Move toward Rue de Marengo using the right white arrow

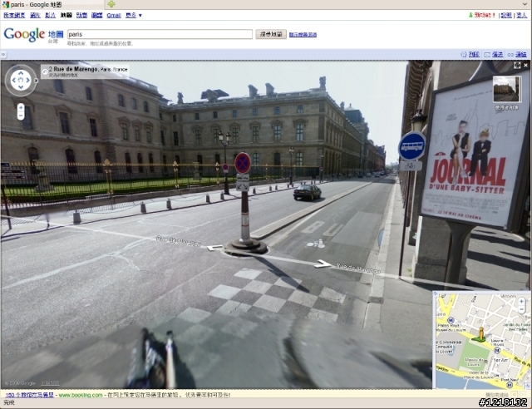coord(323,264)
